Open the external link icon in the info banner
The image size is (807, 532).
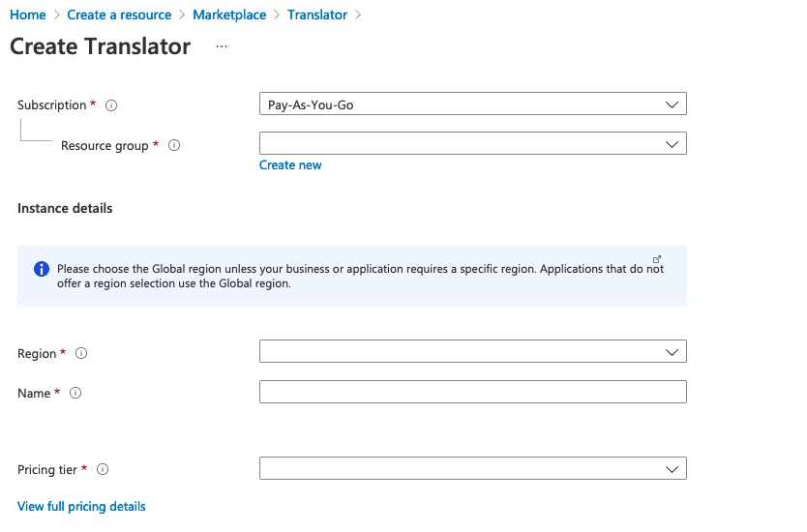[x=657, y=259]
